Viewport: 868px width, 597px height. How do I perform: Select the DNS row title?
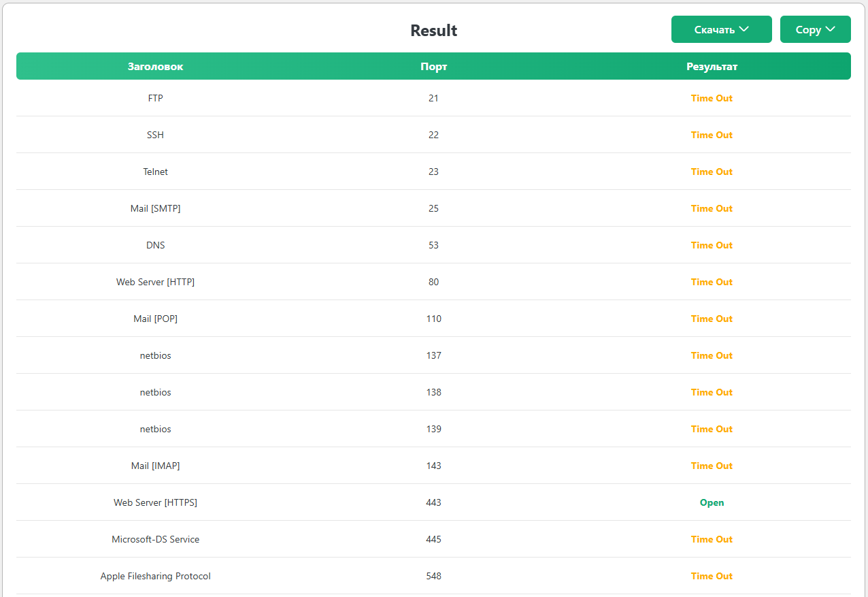(155, 245)
